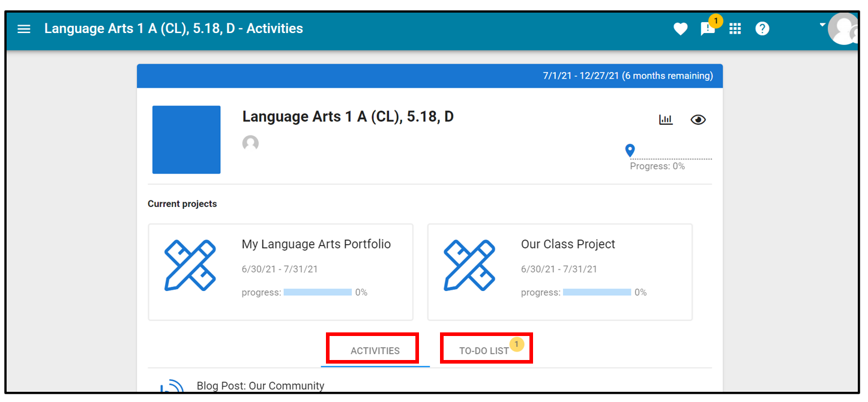This screenshot has width=868, height=402.
Task: Expand the dropdown arrow beside the profile avatar
Action: [x=823, y=25]
